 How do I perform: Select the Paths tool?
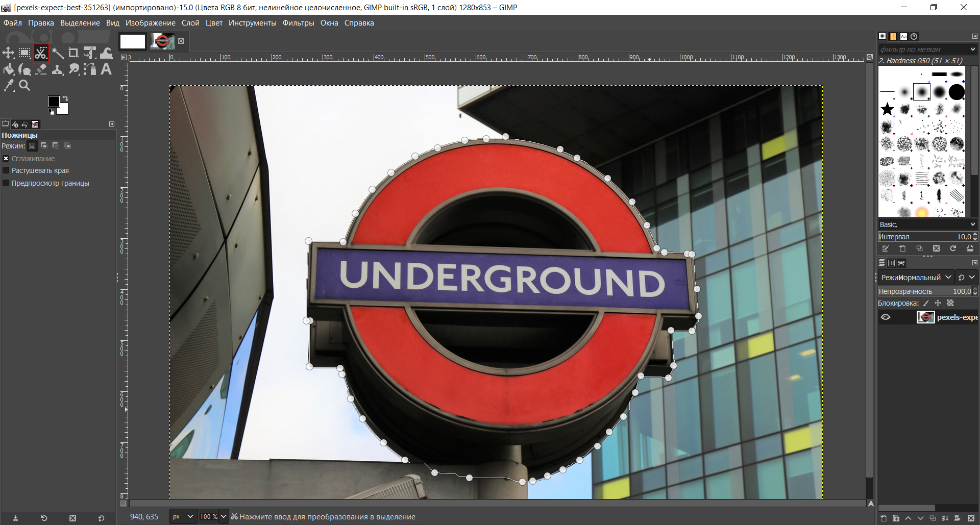(90, 69)
